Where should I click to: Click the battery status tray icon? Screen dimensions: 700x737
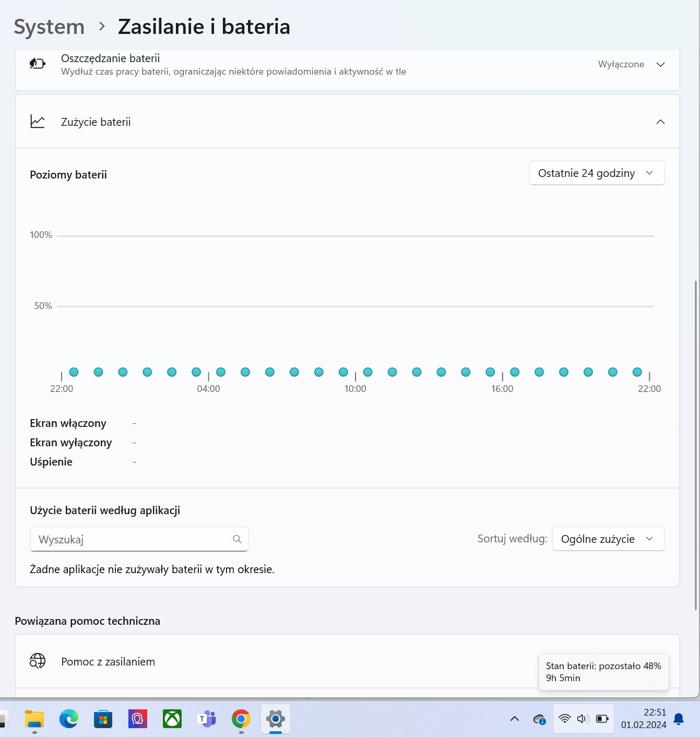[602, 719]
